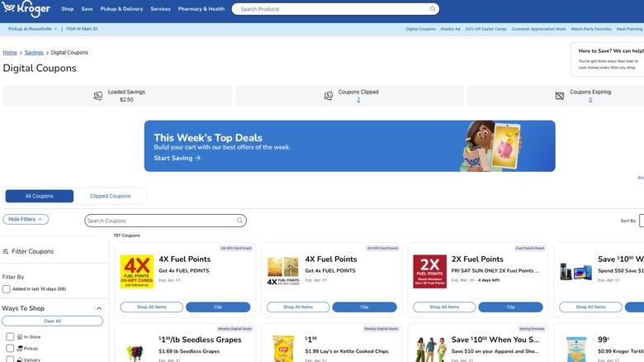The height and width of the screenshot is (362, 644).
Task: Click into the Search Coupons field
Action: tap(161, 221)
